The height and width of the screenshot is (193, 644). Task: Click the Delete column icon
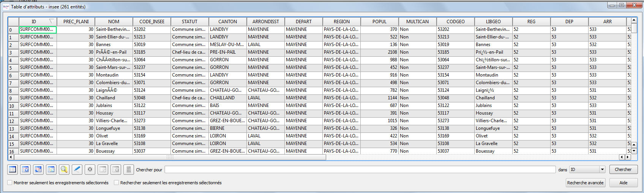click(116, 169)
